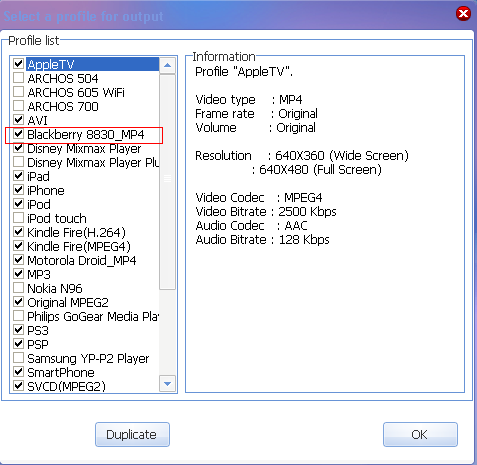This screenshot has width=477, height=465.
Task: Select the PSP profile name
Action: point(38,345)
